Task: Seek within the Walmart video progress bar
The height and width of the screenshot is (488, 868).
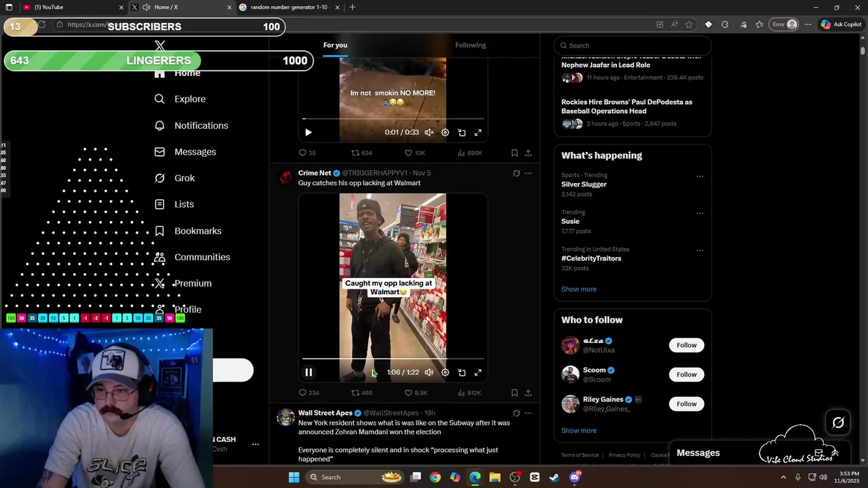Action: coord(393,359)
